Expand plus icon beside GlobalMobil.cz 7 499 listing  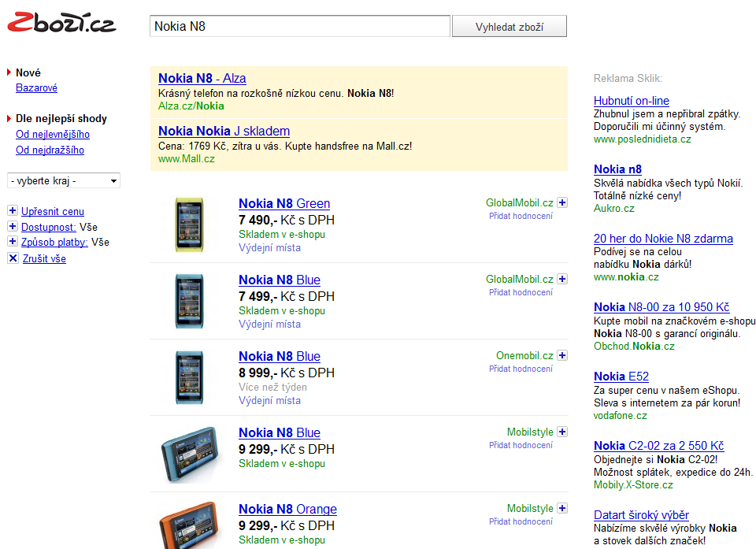(562, 279)
